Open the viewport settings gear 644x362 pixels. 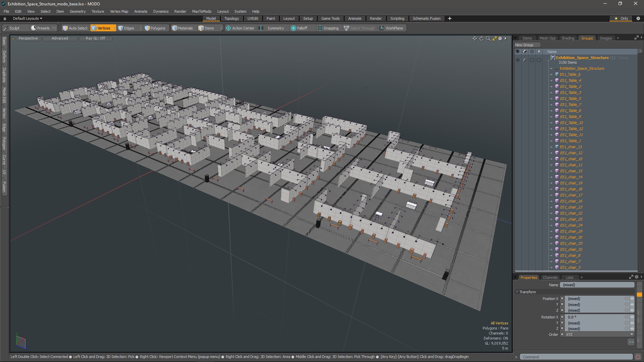pyautogui.click(x=500, y=39)
